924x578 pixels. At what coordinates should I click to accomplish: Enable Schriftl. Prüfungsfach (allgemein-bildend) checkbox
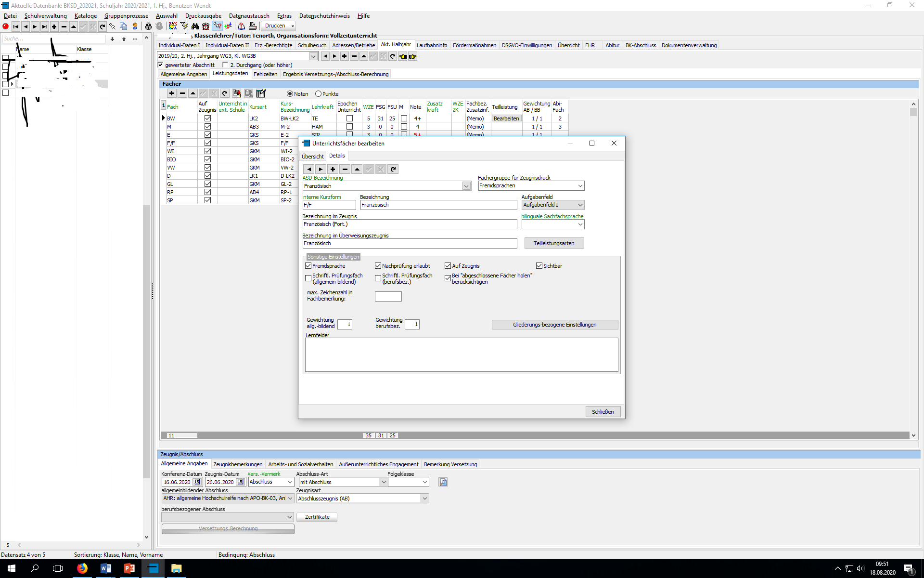[308, 278]
